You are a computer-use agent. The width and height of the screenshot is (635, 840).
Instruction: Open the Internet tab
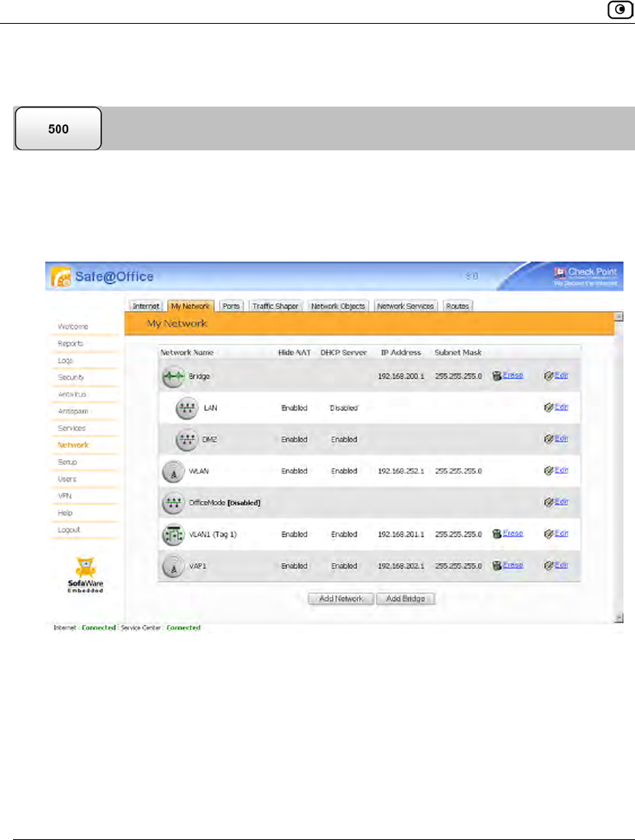(146, 306)
